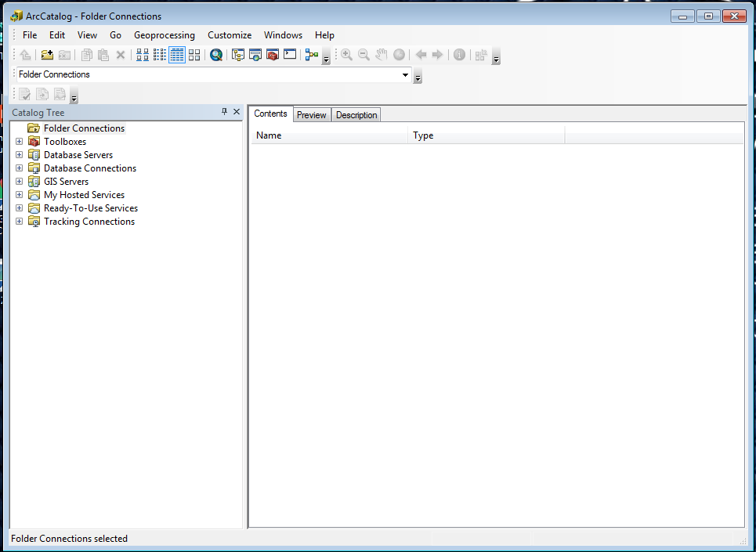The width and height of the screenshot is (756, 552).
Task: Expand the GIS Servers node
Action: coord(20,181)
